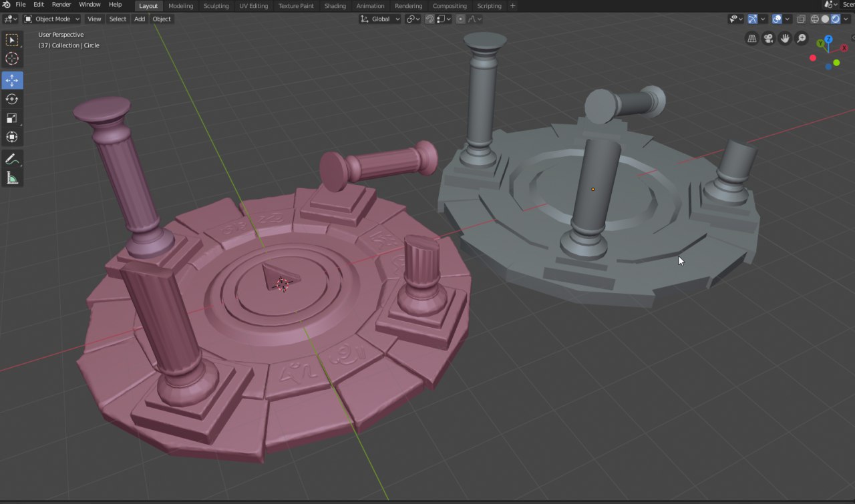
Task: Switch to the Sculpting workspace tab
Action: [216, 6]
